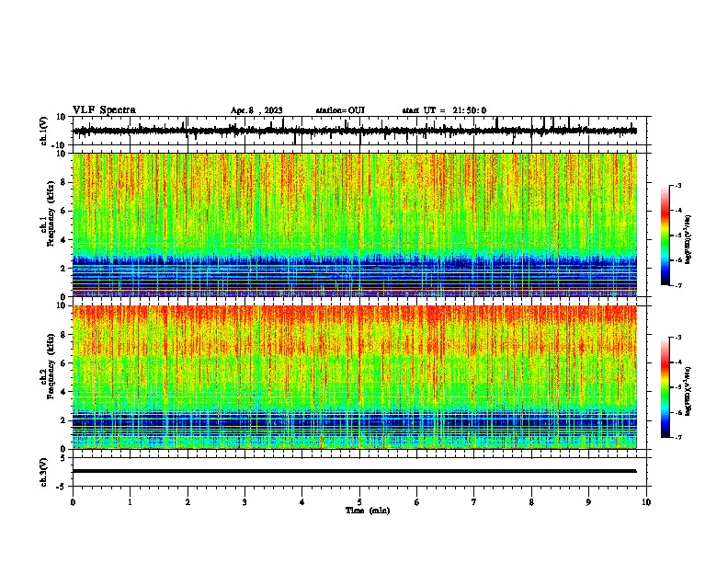Click time axis tick label "9"

[x=588, y=502]
